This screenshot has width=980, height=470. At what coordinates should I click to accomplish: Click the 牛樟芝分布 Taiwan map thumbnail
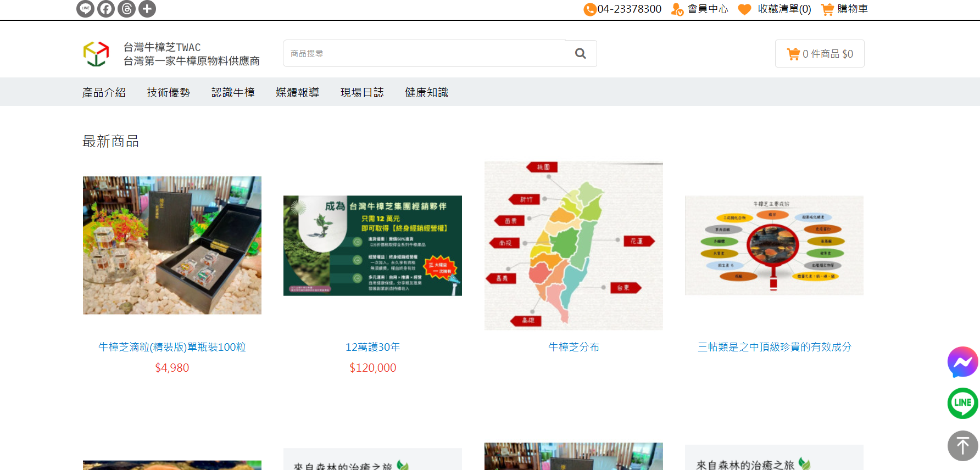point(573,245)
